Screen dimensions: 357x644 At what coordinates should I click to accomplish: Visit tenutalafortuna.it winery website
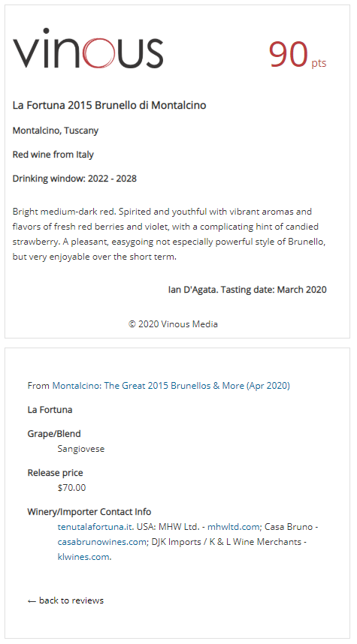click(95, 527)
